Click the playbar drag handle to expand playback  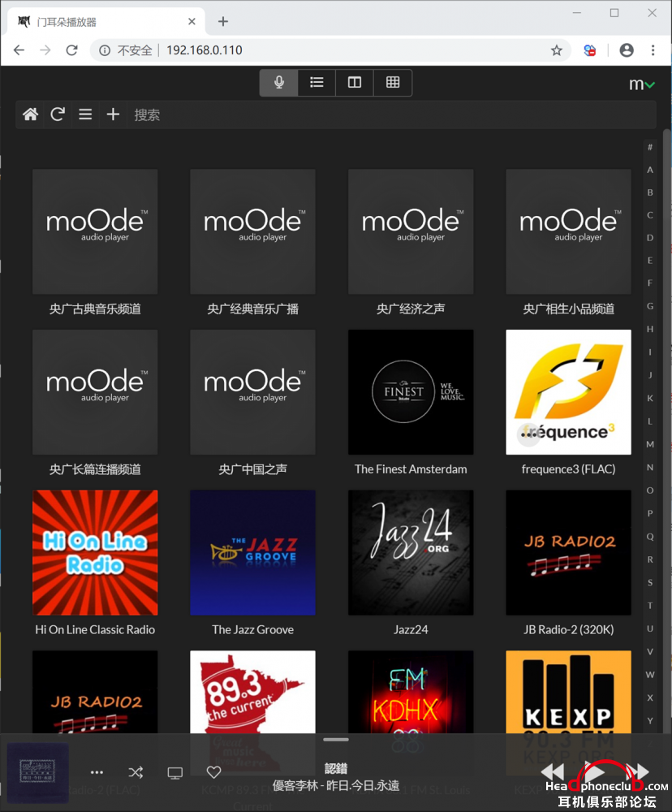(336, 740)
